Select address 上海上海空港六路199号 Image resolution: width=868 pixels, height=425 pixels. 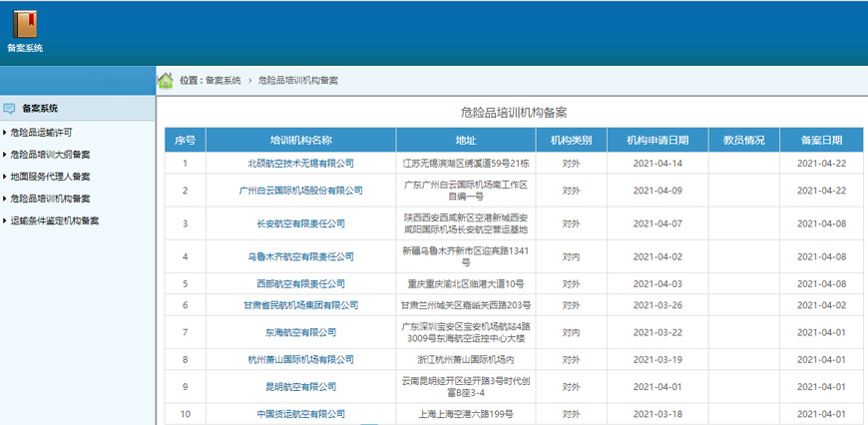click(466, 414)
